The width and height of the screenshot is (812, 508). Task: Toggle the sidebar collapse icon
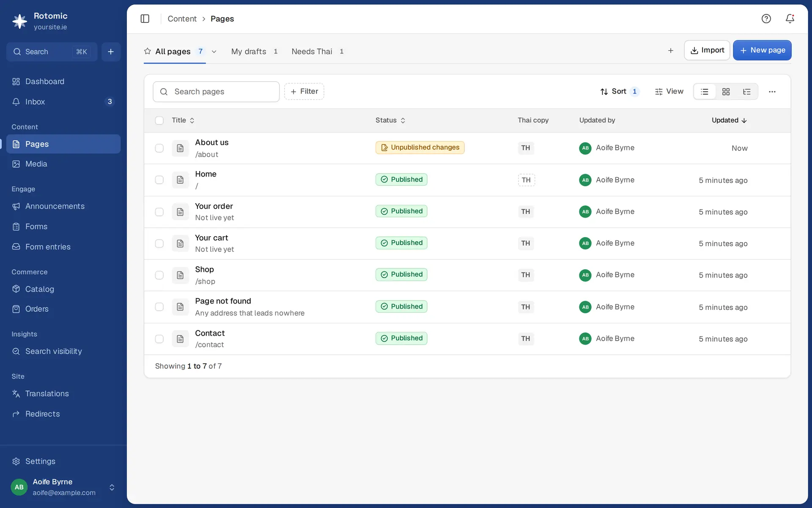tap(145, 19)
